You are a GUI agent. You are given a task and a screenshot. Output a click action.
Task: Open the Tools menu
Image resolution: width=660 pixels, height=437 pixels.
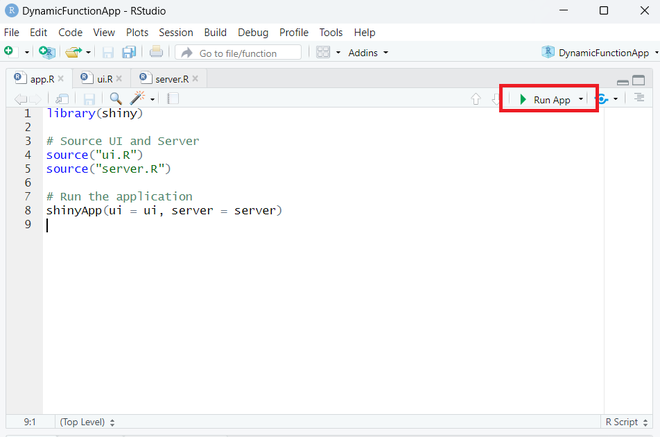click(x=331, y=32)
